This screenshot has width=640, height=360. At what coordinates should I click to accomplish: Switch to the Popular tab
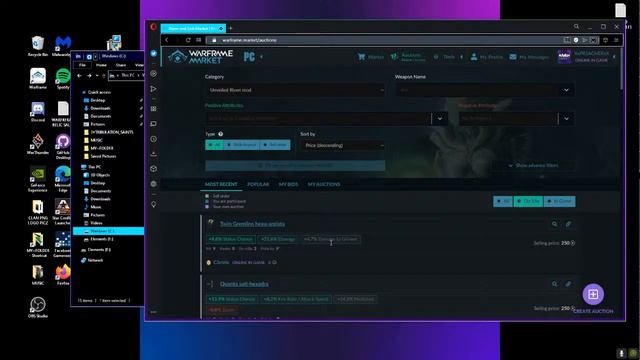pos(258,184)
